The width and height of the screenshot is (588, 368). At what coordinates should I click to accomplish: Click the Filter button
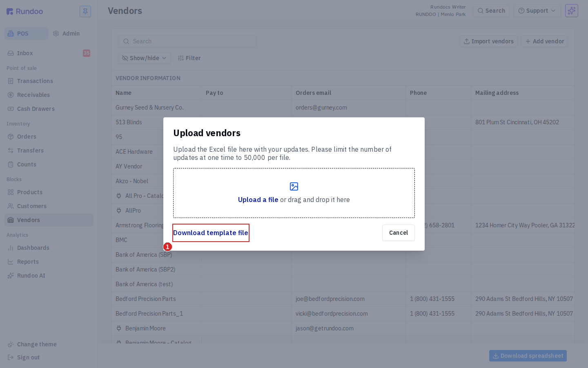coord(189,58)
